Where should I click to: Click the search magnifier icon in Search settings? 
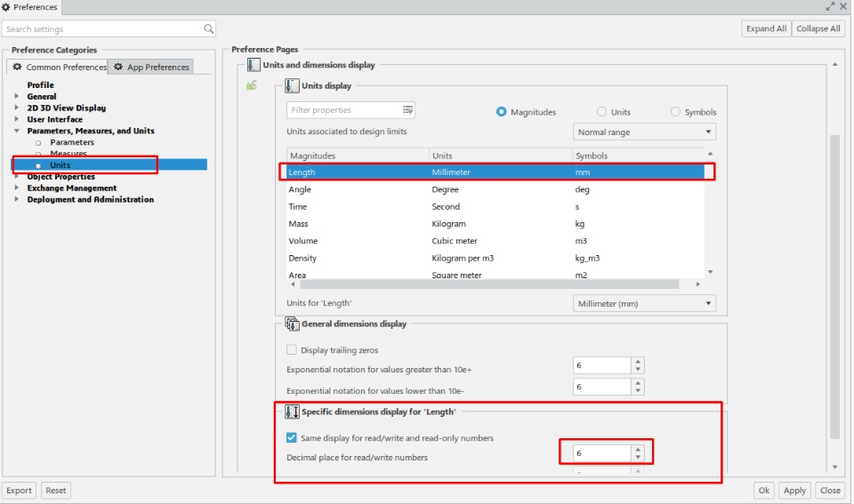tap(207, 29)
